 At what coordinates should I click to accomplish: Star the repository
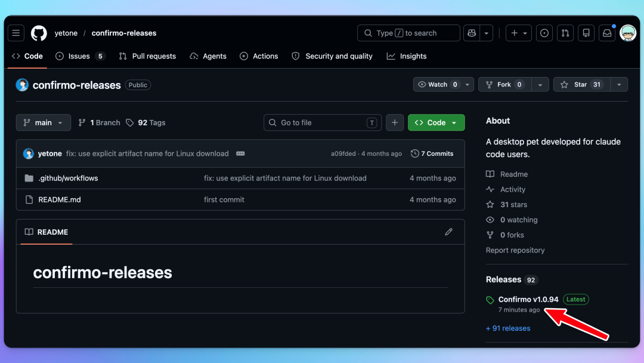(581, 84)
